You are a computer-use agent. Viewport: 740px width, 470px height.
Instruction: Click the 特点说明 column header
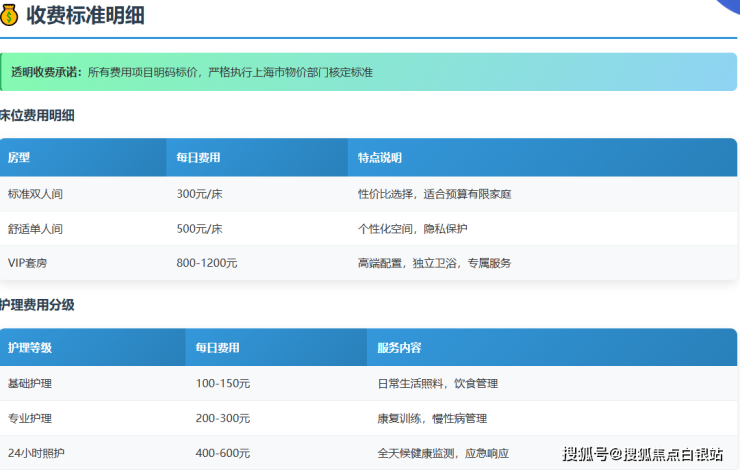[379, 158]
